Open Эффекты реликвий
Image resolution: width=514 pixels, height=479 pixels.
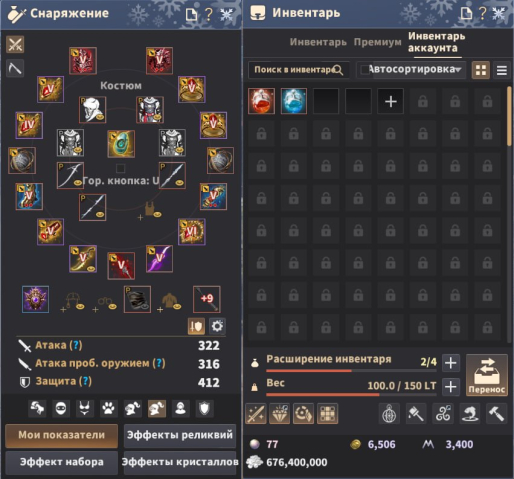coord(180,435)
